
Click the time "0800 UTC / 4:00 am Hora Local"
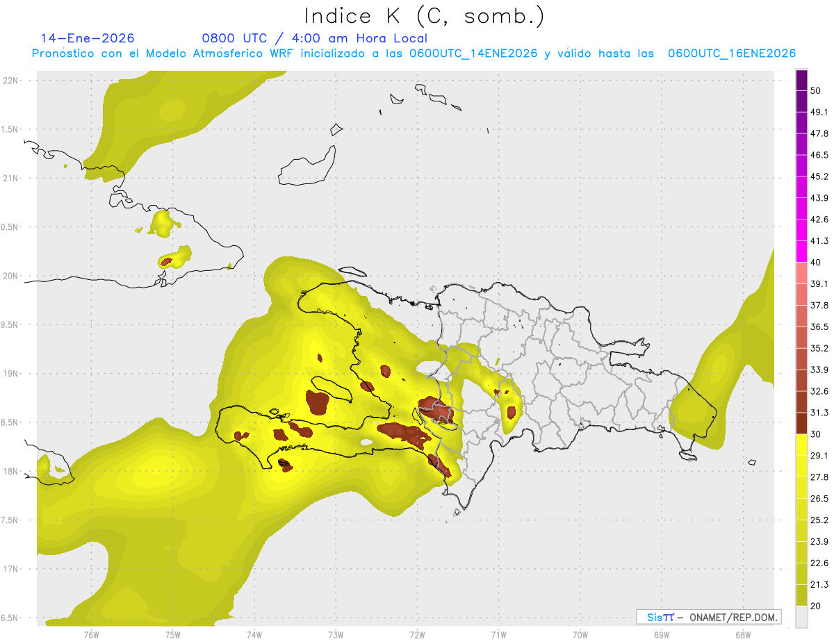coord(315,38)
